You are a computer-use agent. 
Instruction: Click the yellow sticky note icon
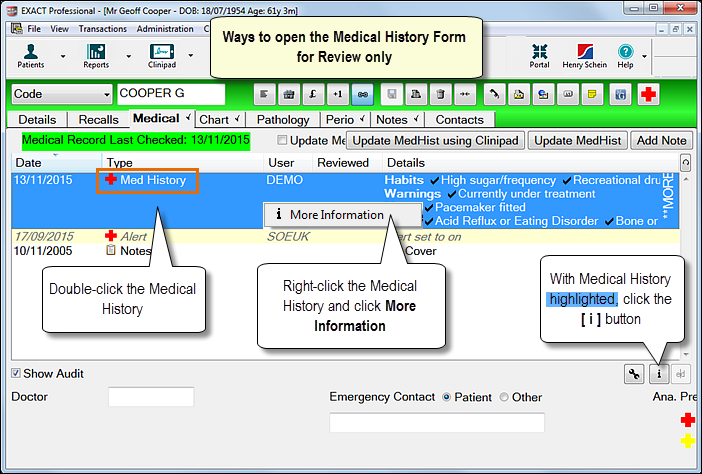[592, 94]
